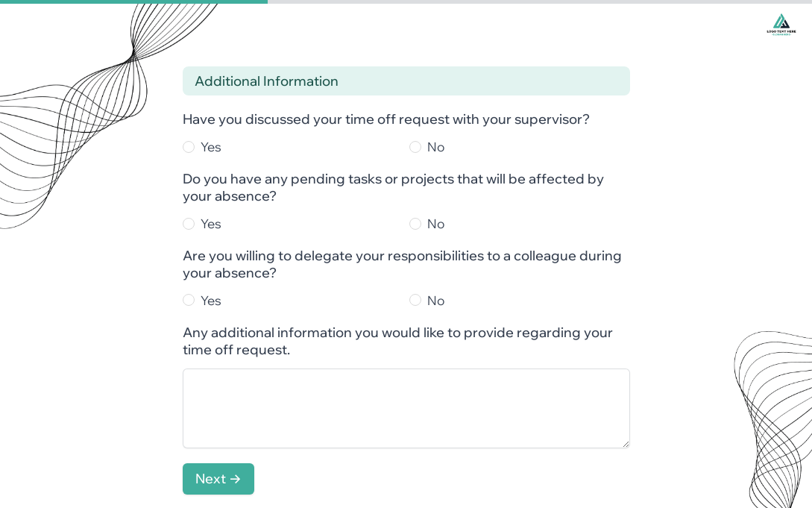
Task: Pick No for delegating responsibilities to a colleague
Action: tap(415, 300)
